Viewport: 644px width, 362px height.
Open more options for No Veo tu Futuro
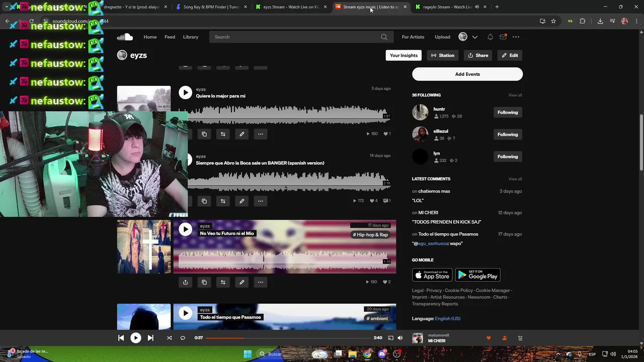point(260,282)
